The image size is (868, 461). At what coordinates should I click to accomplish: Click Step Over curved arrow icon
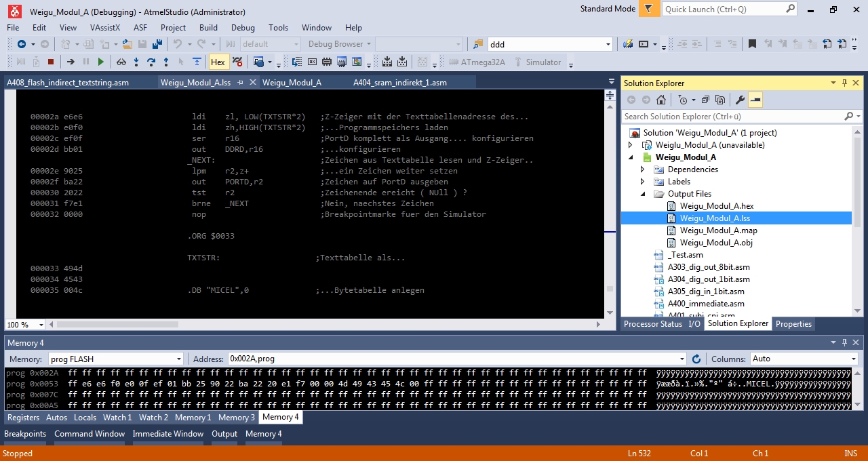[151, 62]
